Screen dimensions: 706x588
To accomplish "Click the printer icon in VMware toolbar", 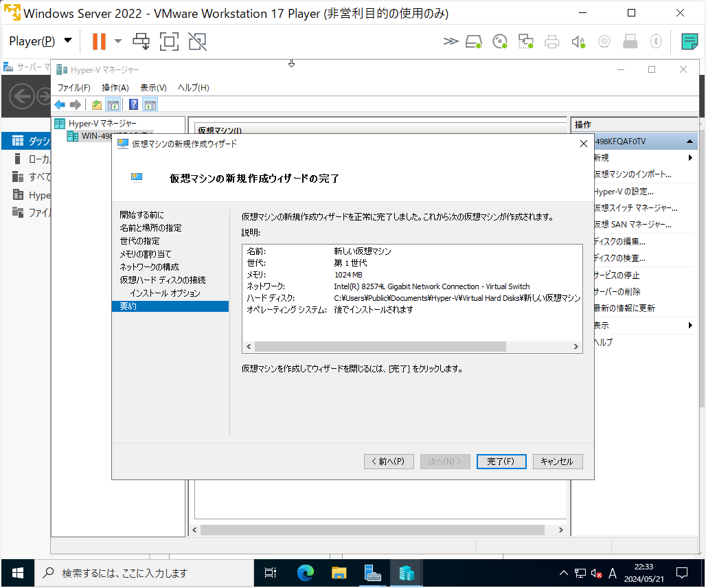I will tap(551, 41).
